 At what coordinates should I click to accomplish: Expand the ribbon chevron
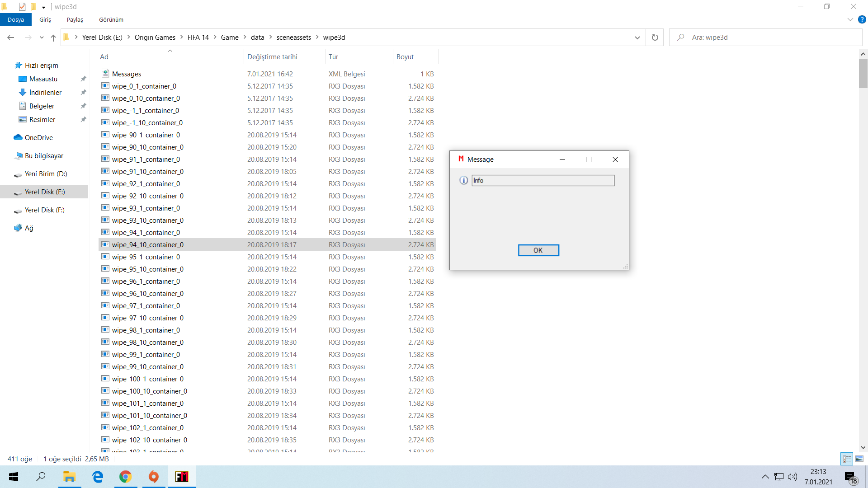pyautogui.click(x=850, y=19)
